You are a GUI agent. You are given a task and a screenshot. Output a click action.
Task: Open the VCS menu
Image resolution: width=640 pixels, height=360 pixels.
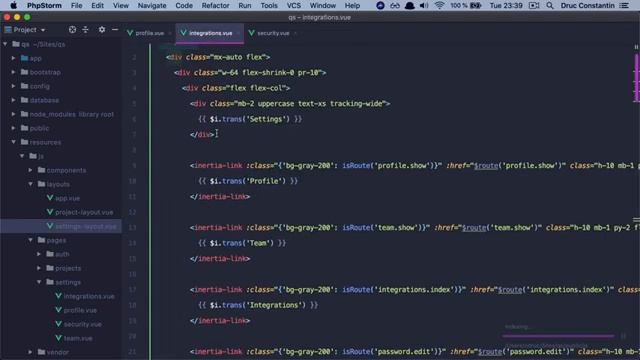coord(293,5)
